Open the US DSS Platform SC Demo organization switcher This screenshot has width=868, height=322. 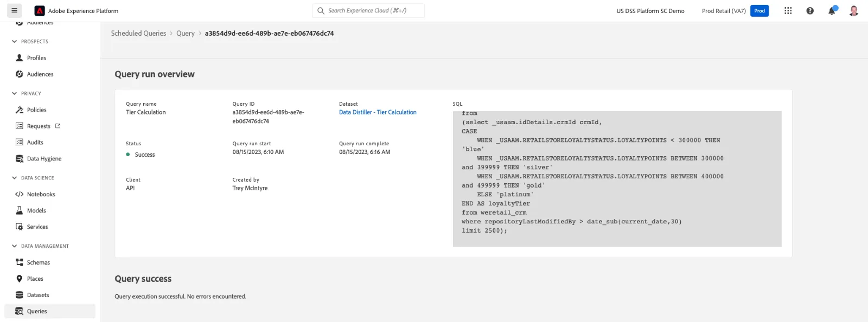point(650,11)
